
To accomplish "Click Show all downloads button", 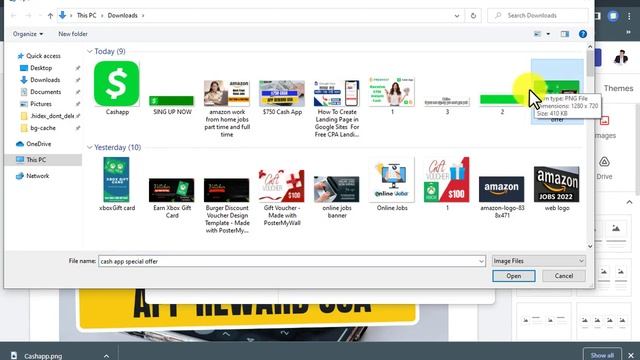I will point(602,355).
